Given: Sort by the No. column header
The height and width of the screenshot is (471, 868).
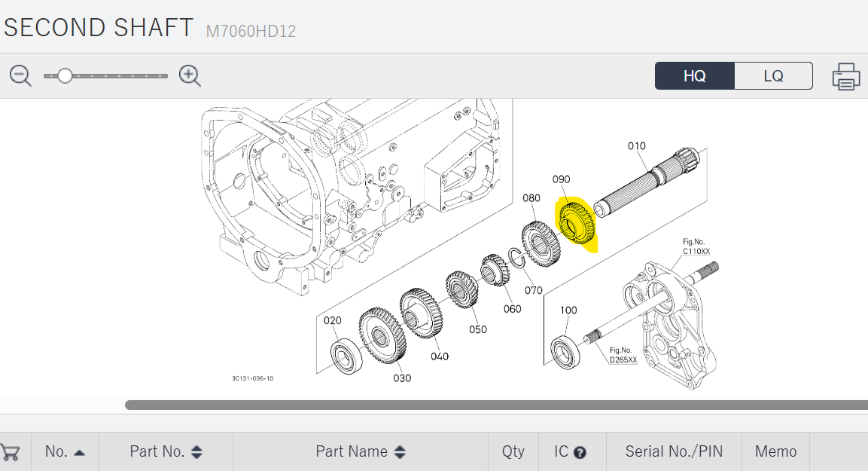Looking at the screenshot, I should 65,451.
